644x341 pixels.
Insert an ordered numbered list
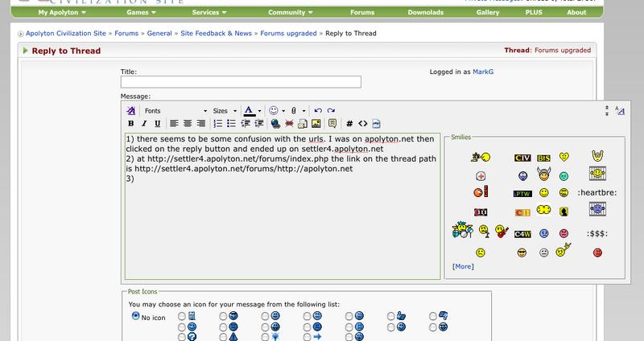(219, 124)
